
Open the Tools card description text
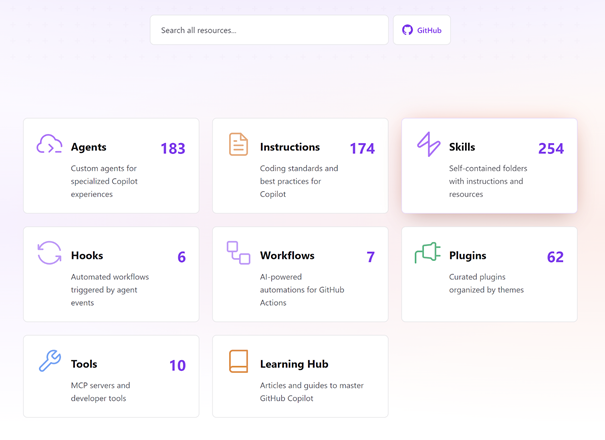point(100,391)
